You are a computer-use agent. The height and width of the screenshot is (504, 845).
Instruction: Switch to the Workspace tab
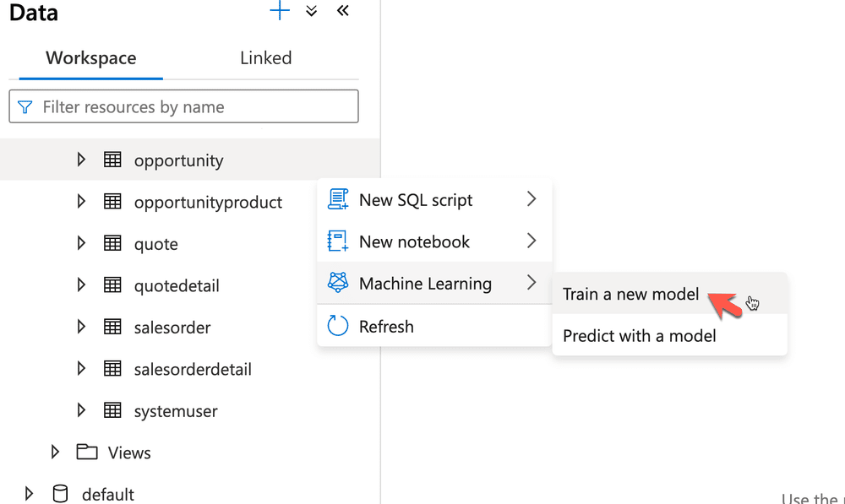90,57
